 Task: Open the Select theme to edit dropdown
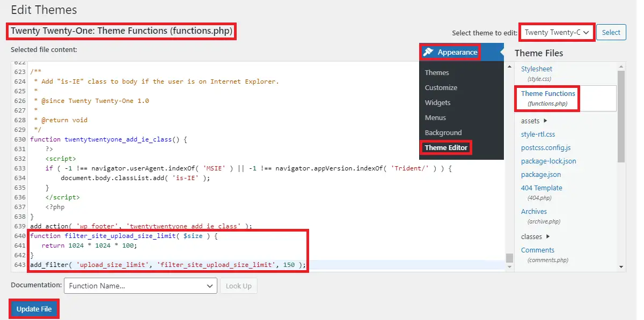coord(557,32)
